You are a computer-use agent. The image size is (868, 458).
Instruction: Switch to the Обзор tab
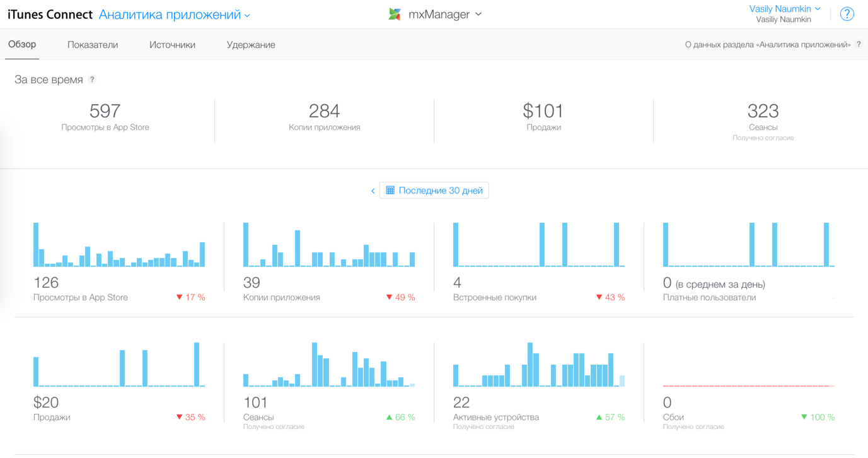point(22,45)
